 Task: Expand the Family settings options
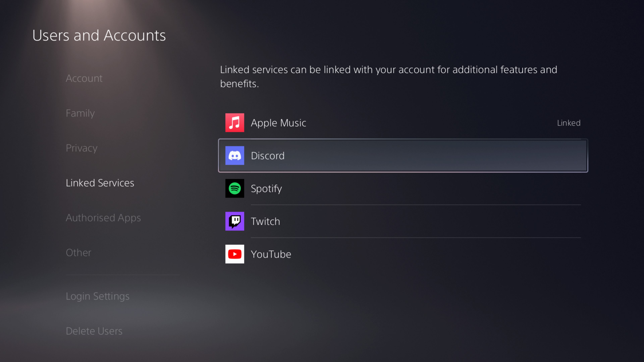click(80, 113)
